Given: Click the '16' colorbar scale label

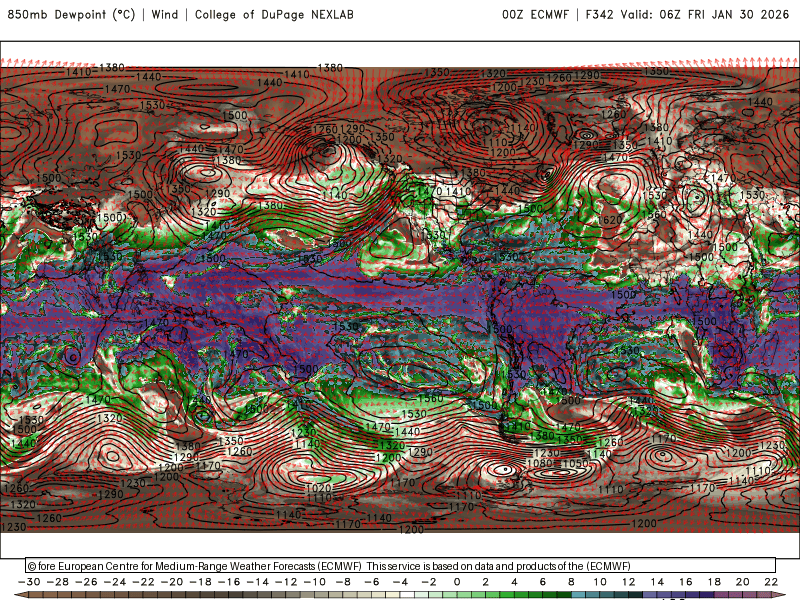Looking at the screenshot, I should 686,582.
